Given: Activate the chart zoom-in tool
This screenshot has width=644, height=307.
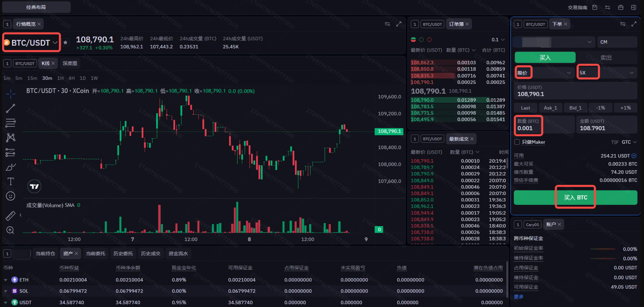Looking at the screenshot, I should pyautogui.click(x=10, y=230).
